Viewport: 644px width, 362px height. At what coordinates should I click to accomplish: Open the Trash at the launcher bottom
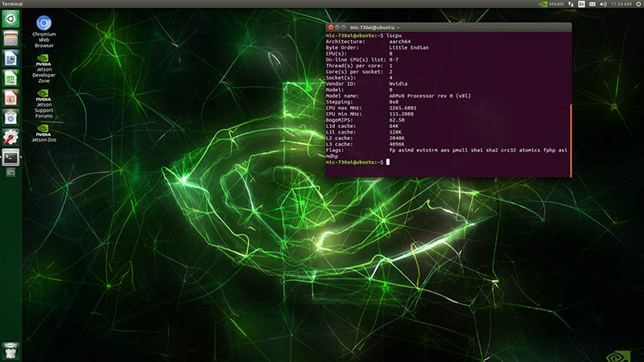click(10, 350)
